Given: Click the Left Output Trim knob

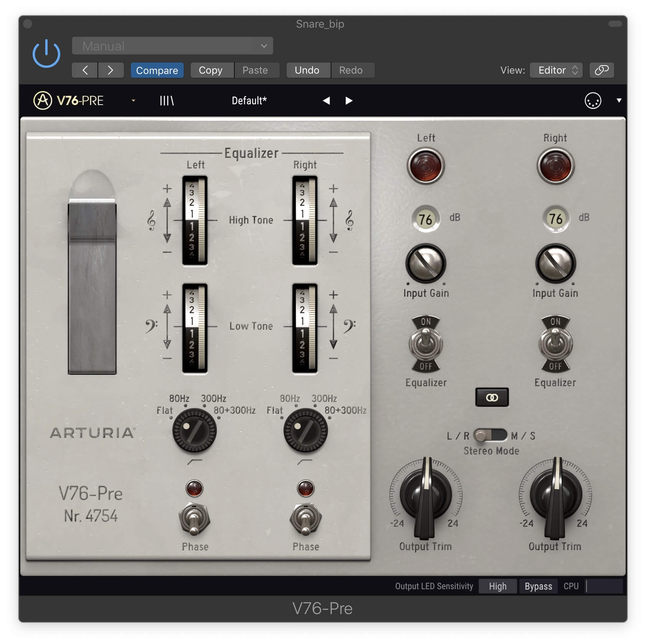Looking at the screenshot, I should (x=425, y=496).
